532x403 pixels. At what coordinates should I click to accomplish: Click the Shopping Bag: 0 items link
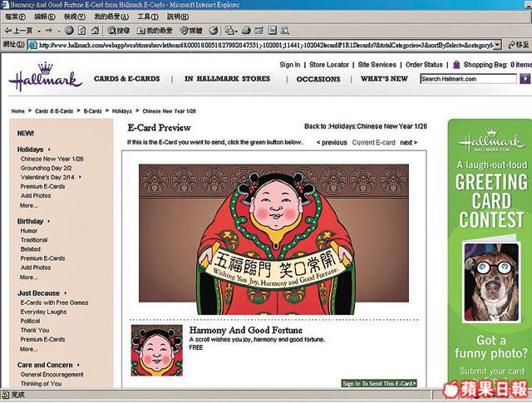pos(497,65)
